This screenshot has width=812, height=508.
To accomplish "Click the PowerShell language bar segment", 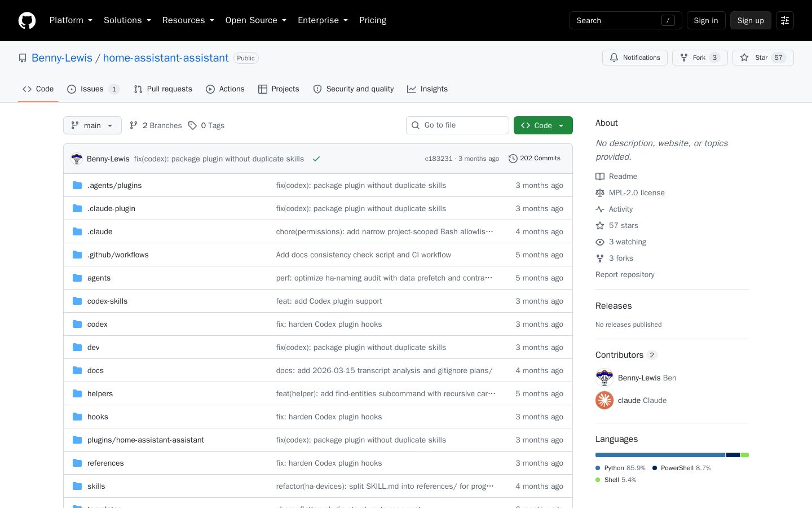I will point(733,455).
